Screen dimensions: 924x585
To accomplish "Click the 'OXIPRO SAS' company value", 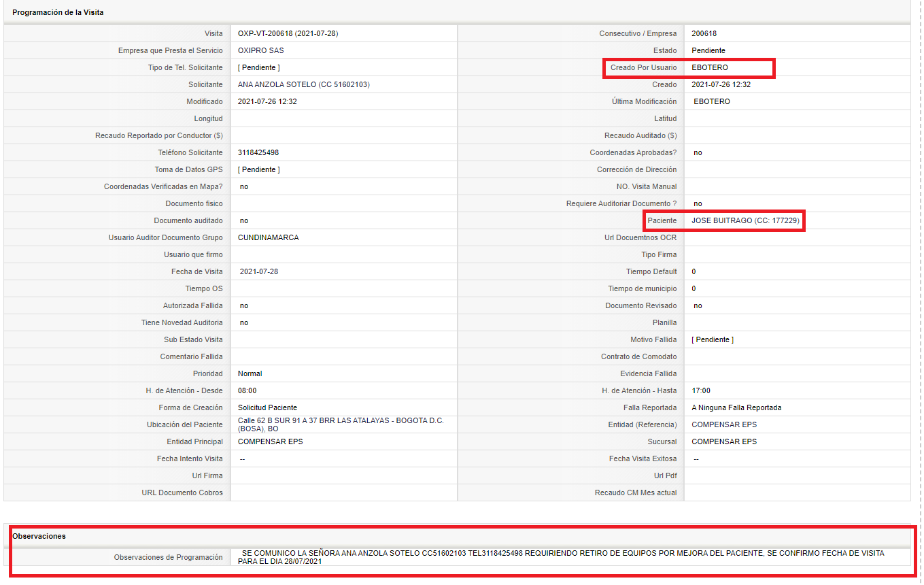I will point(261,50).
